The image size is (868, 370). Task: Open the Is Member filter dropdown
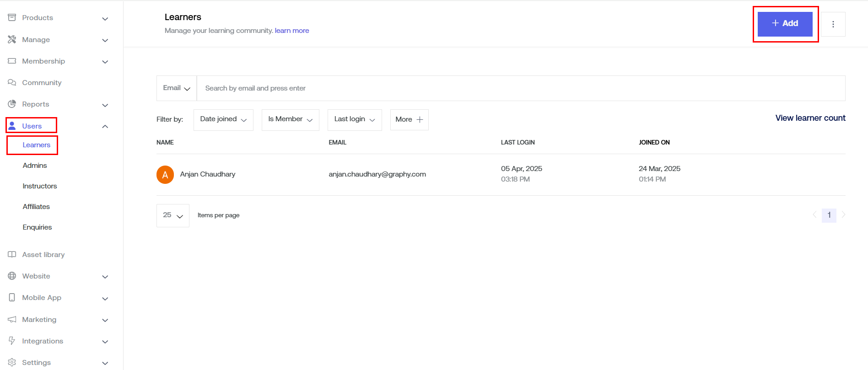[290, 119]
